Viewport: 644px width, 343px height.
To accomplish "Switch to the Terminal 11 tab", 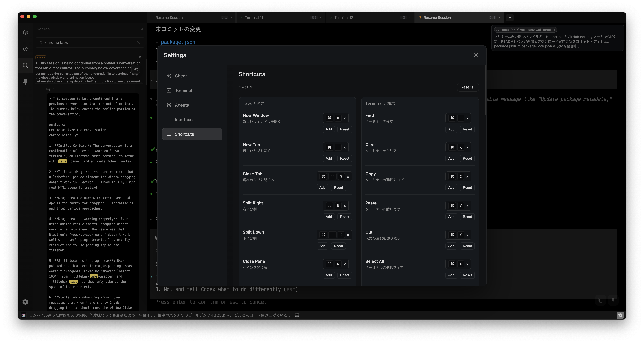I will [254, 17].
